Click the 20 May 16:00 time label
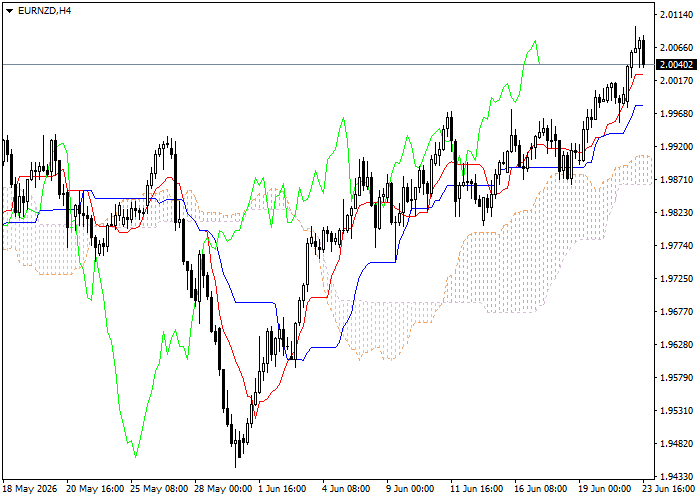The width and height of the screenshot is (700, 500). 95,489
